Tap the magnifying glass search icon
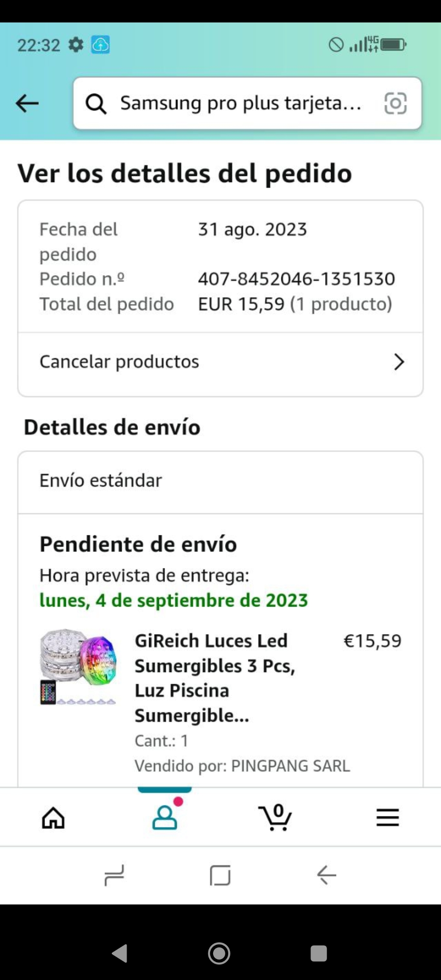The image size is (441, 980). pyautogui.click(x=96, y=104)
